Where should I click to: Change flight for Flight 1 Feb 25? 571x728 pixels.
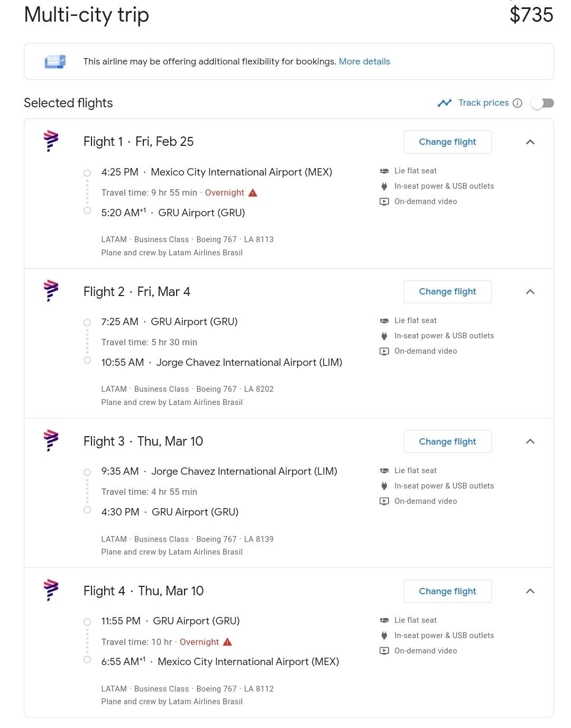click(x=447, y=142)
